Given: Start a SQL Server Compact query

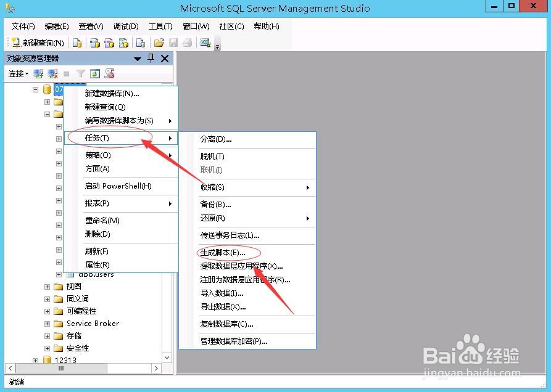Looking at the screenshot, I should coord(141,43).
